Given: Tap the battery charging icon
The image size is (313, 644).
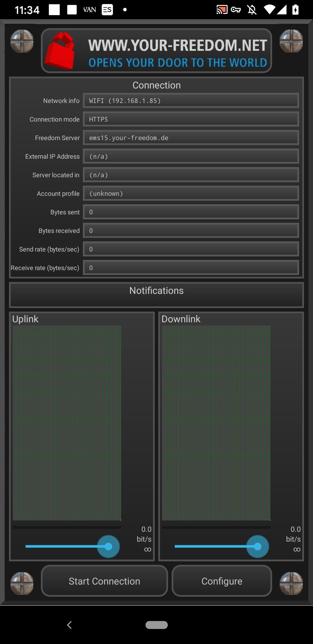Looking at the screenshot, I should (x=295, y=10).
